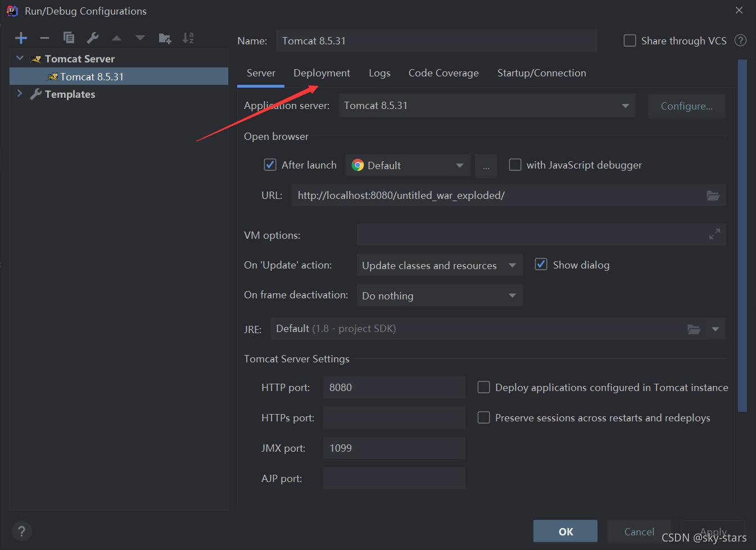This screenshot has width=756, height=550.
Task: Uncheck After launch checkbox
Action: click(270, 165)
